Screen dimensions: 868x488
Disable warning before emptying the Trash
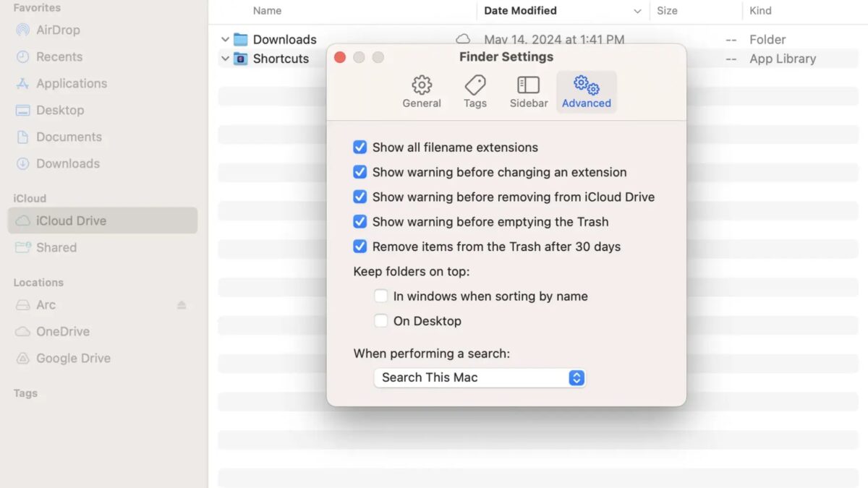click(360, 222)
